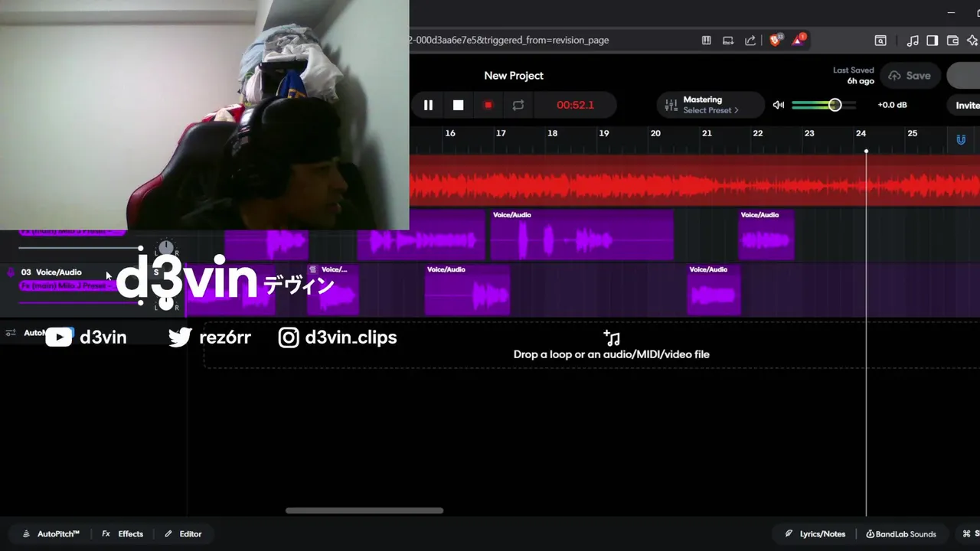Click the share page icon
Screen dimensions: 980x551
tap(750, 41)
